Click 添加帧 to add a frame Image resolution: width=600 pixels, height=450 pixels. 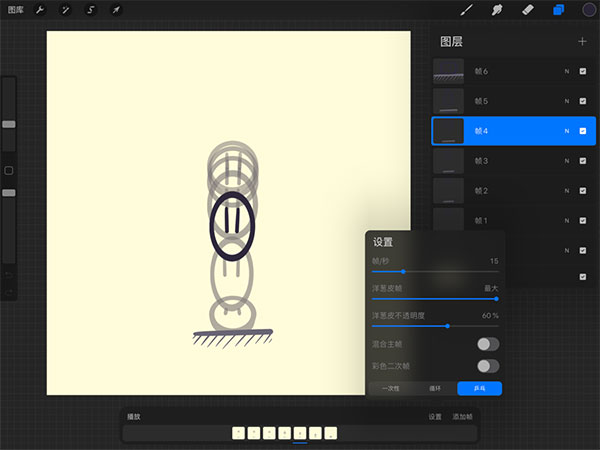(x=462, y=416)
